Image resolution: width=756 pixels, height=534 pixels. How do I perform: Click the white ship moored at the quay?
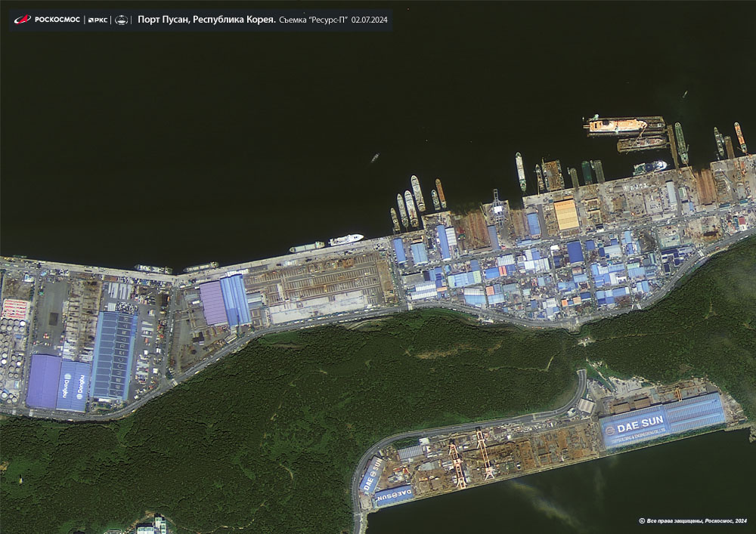[x=345, y=239]
